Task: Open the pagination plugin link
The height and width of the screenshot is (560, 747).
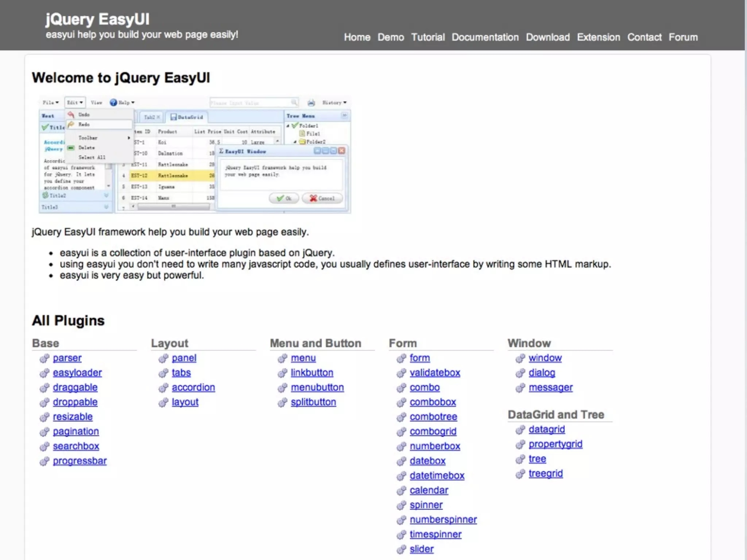Action: [x=76, y=432]
